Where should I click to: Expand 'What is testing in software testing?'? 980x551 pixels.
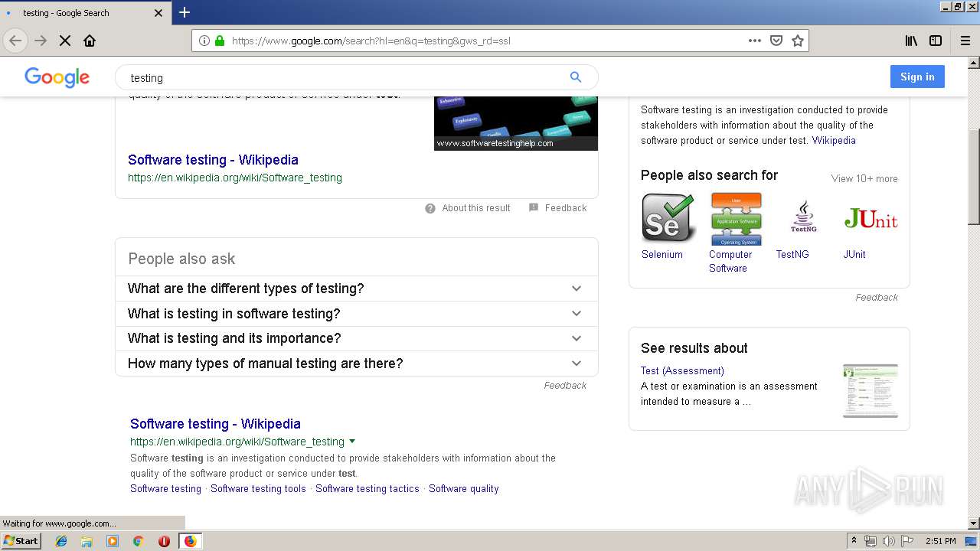(356, 314)
